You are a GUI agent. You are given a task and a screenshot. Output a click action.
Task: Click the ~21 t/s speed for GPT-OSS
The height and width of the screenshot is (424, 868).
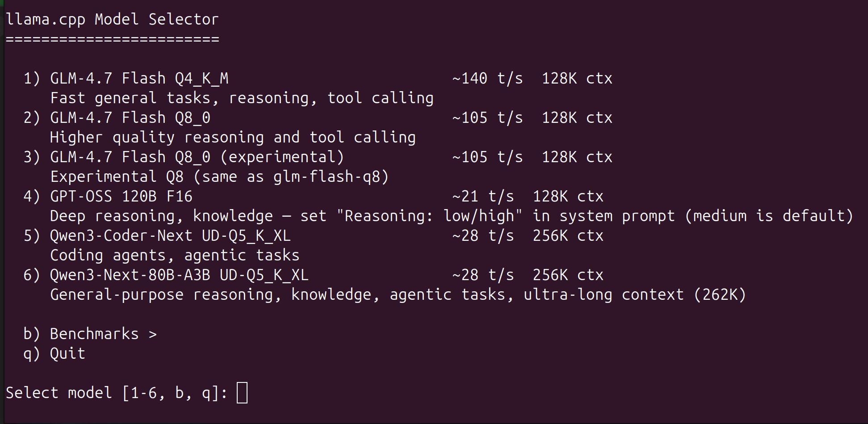click(x=483, y=197)
